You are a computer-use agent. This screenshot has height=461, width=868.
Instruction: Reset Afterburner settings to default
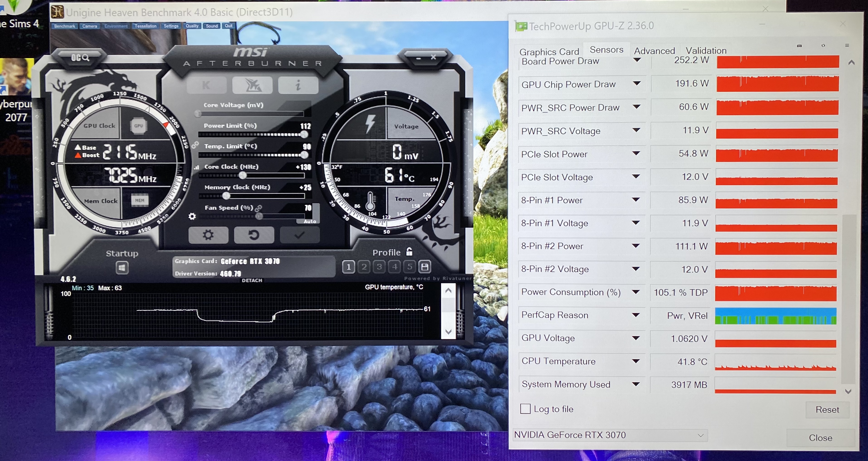tap(254, 235)
